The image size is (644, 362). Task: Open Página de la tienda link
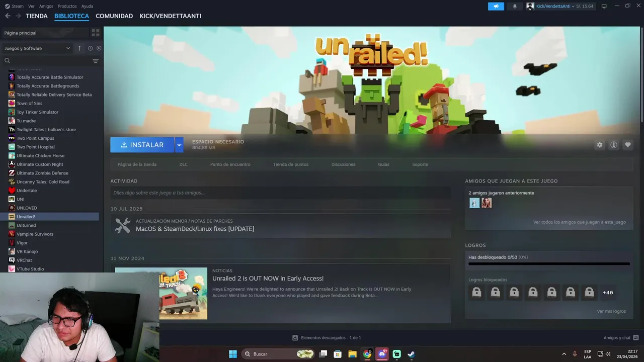[x=137, y=164]
